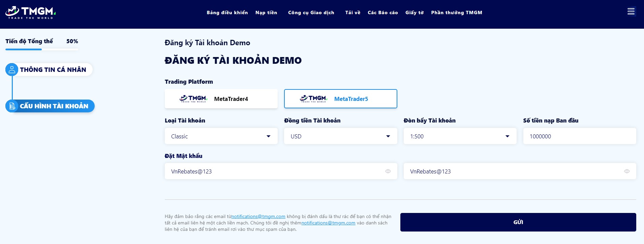Select the MetaTrader5 platform option
Image resolution: width=644 pixels, height=244 pixels.
[341, 99]
